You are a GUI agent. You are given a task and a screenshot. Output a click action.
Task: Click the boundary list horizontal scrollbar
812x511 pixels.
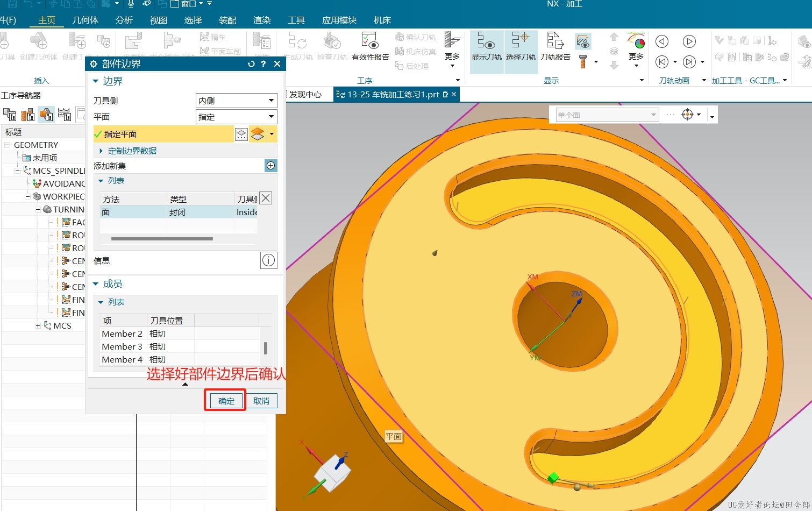[x=162, y=239]
